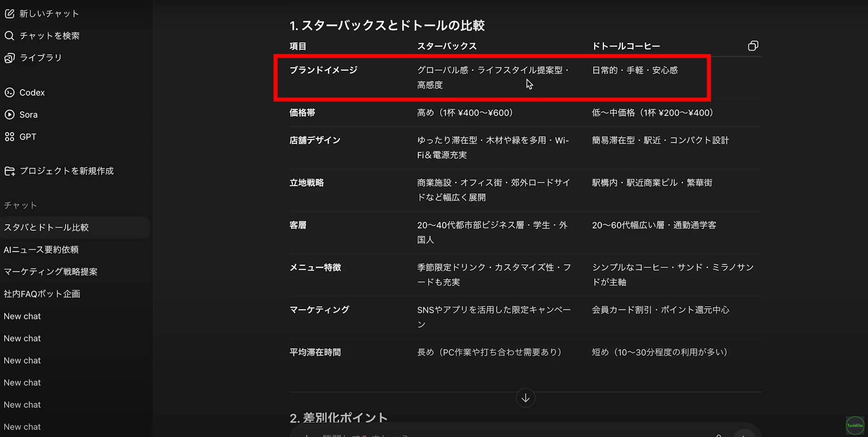Viewport: 868px width, 437px height.
Task: Open Codex from the sidebar icon
Action: 9,93
